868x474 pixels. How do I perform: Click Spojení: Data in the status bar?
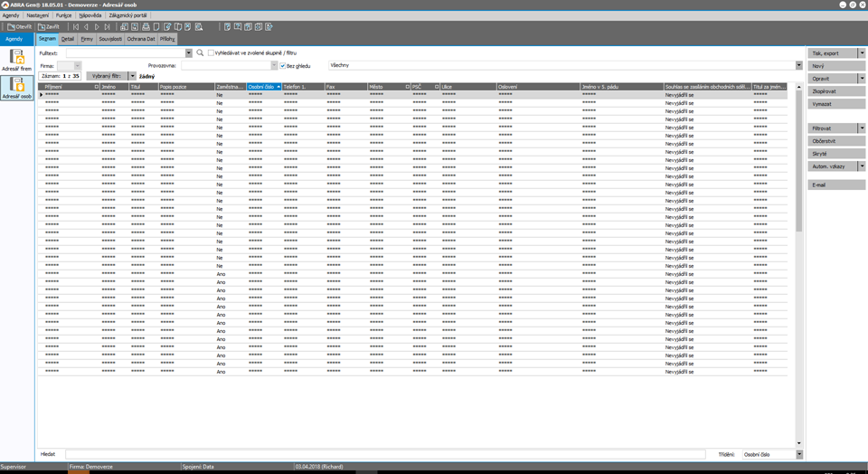click(x=198, y=467)
